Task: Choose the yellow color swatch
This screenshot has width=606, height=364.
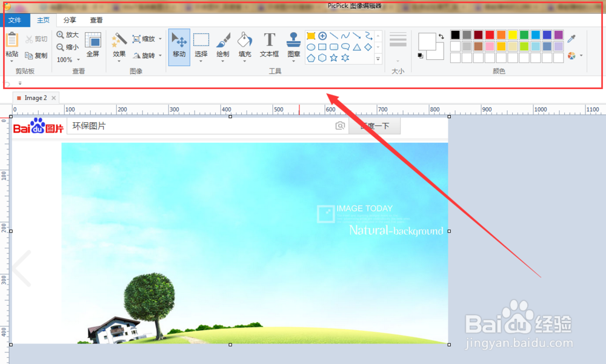Action: tap(513, 35)
